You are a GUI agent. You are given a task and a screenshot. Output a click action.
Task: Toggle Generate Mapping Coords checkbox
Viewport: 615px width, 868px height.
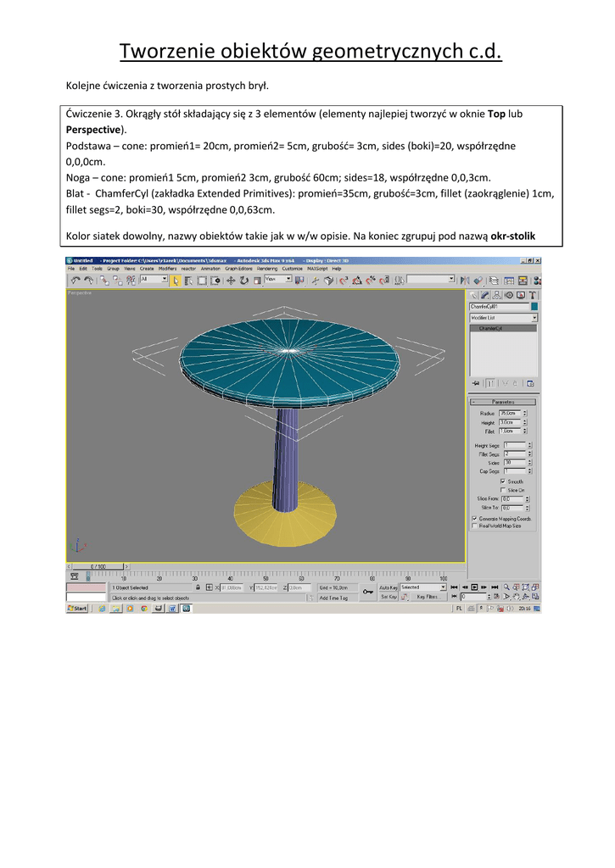coord(474,518)
